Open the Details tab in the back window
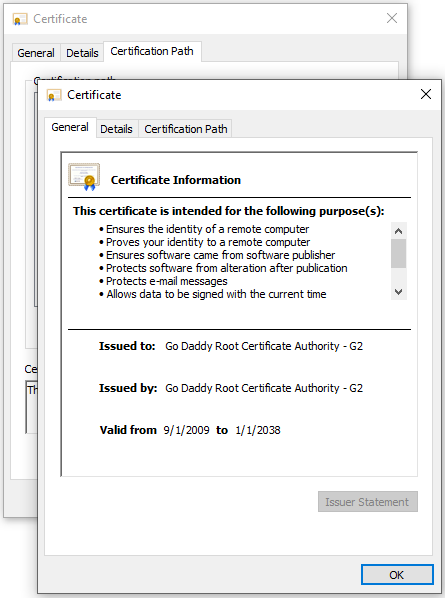This screenshot has width=445, height=598. tap(82, 53)
